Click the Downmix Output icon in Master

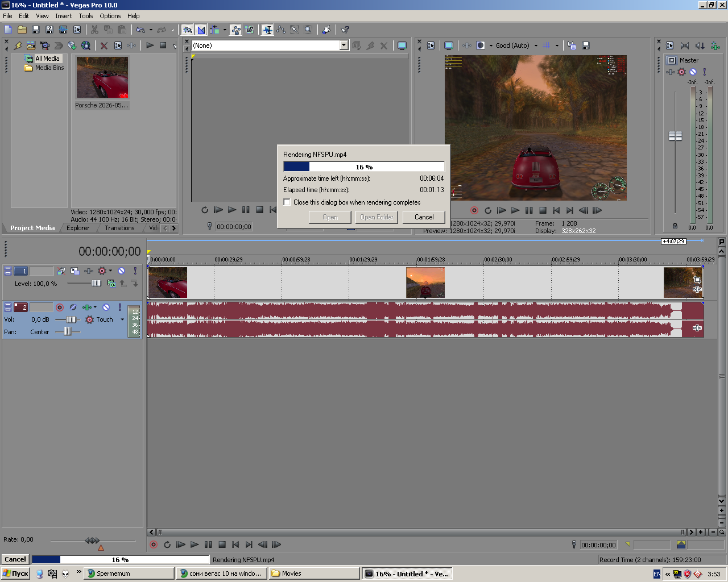click(x=685, y=45)
